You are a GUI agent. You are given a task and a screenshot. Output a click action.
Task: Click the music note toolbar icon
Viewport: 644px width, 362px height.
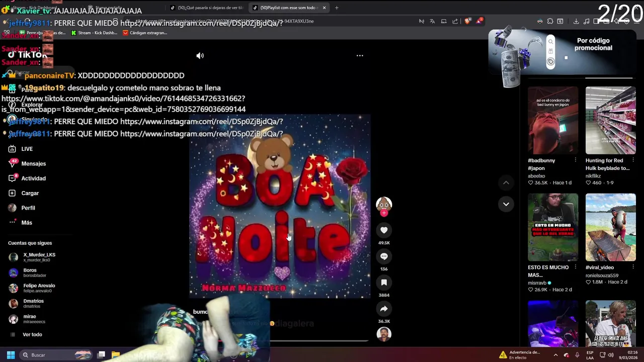(587, 21)
